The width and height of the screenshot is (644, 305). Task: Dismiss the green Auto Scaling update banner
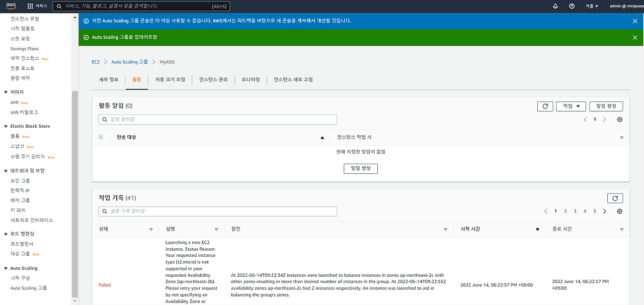(635, 38)
